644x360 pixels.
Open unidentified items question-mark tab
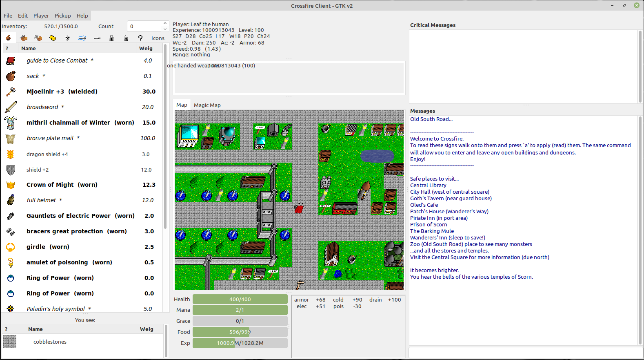pyautogui.click(x=140, y=38)
